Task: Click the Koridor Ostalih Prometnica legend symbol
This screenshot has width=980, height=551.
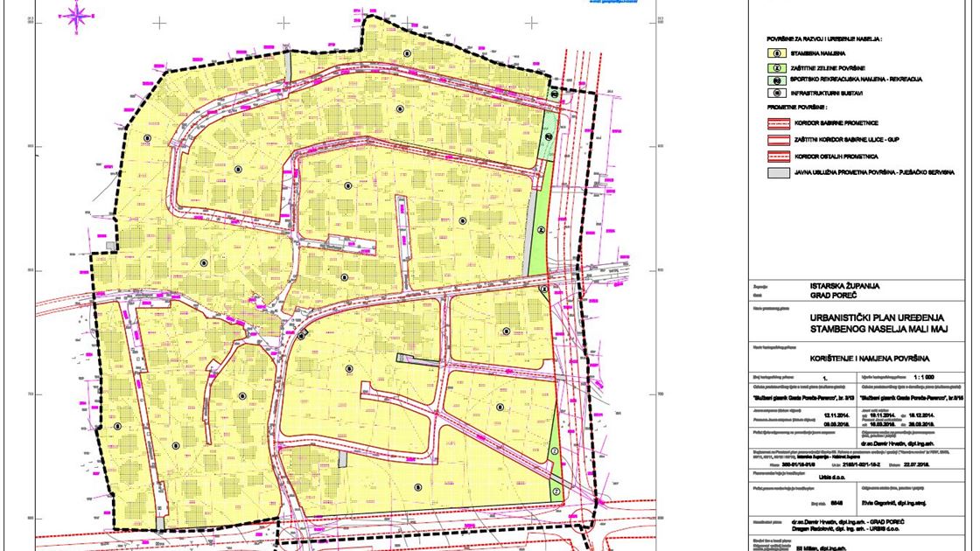Action: click(777, 156)
